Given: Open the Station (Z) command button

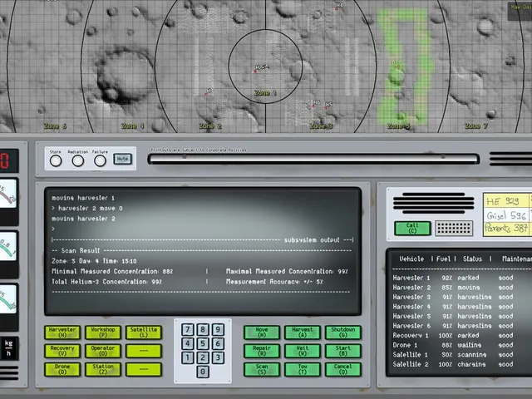Looking at the screenshot, I should click(103, 369).
